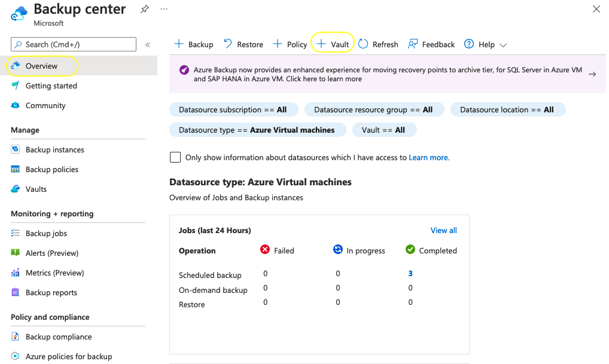Screen dimensions: 609x364
Task: Click the Vault toolbar label
Action: click(x=340, y=45)
